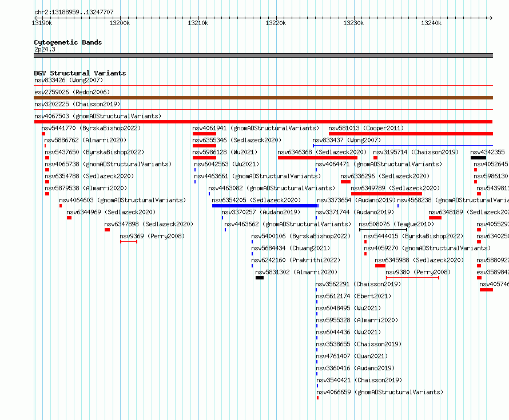The width and height of the screenshot is (509, 420).
Task: Click nsv6354788 (Sedlazeck2020) label
Action: 89,176
